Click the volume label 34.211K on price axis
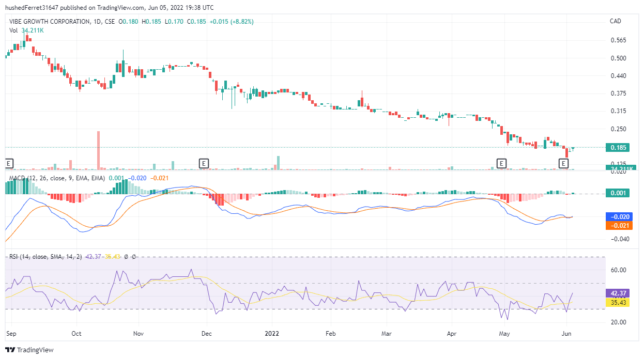644x359 pixels. [x=620, y=168]
